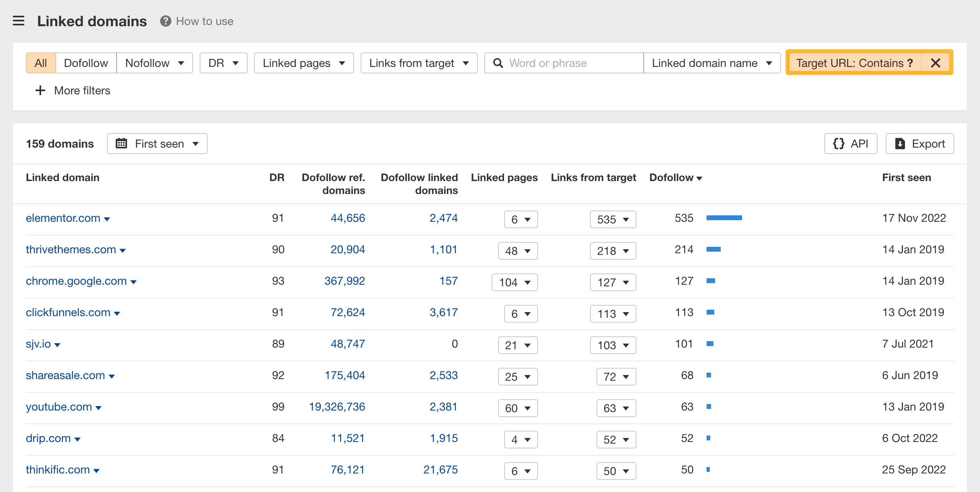
Task: Open elementor.com domain link
Action: pos(63,218)
